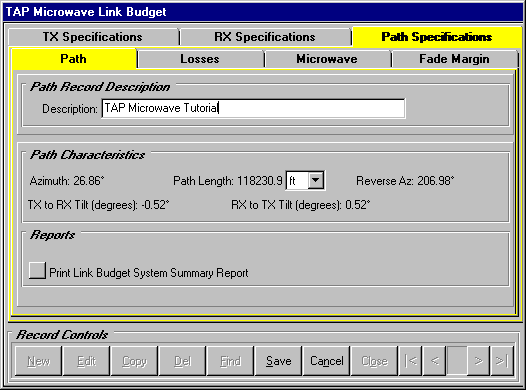Screen dimensions: 526x390
Task: Jump to first record navigation arrow
Action: (411, 361)
